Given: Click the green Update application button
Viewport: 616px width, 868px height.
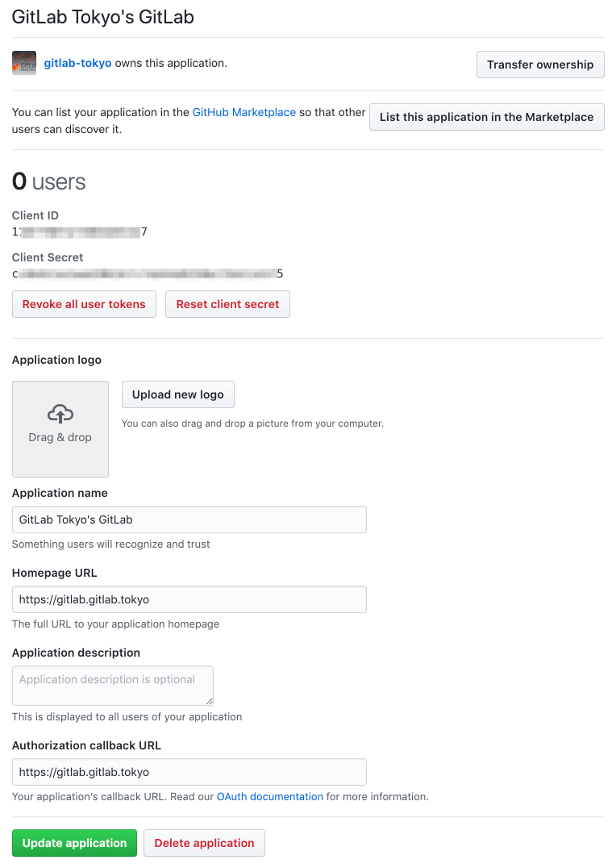Looking at the screenshot, I should (74, 842).
